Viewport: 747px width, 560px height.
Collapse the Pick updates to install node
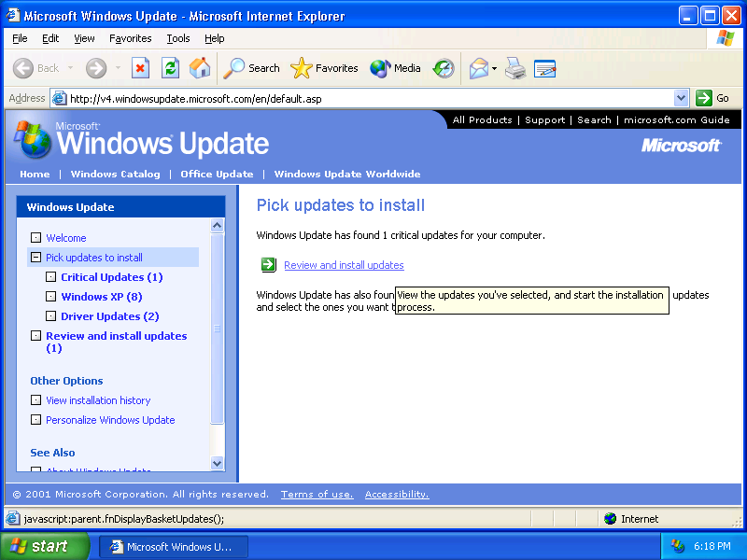(35, 258)
